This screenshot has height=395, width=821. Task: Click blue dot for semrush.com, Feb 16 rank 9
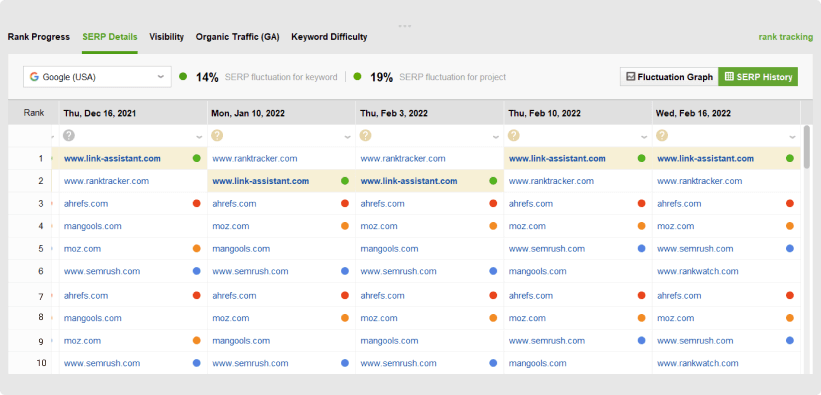click(x=790, y=341)
